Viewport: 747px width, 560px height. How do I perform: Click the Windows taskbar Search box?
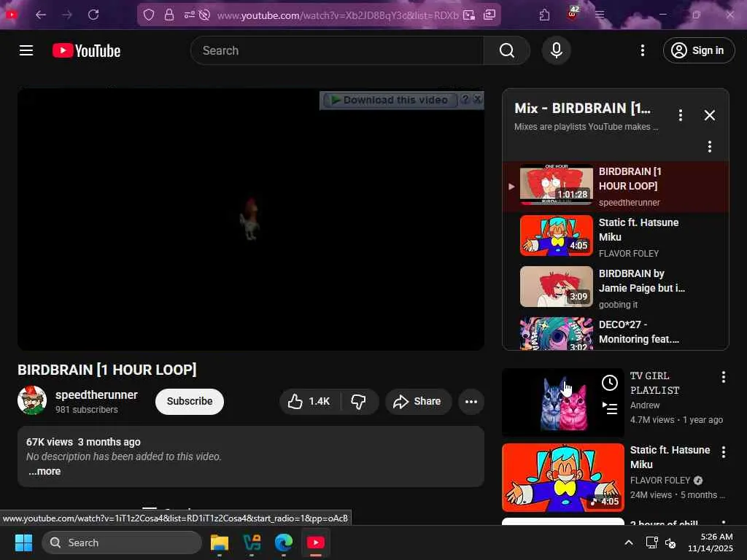[x=122, y=542]
